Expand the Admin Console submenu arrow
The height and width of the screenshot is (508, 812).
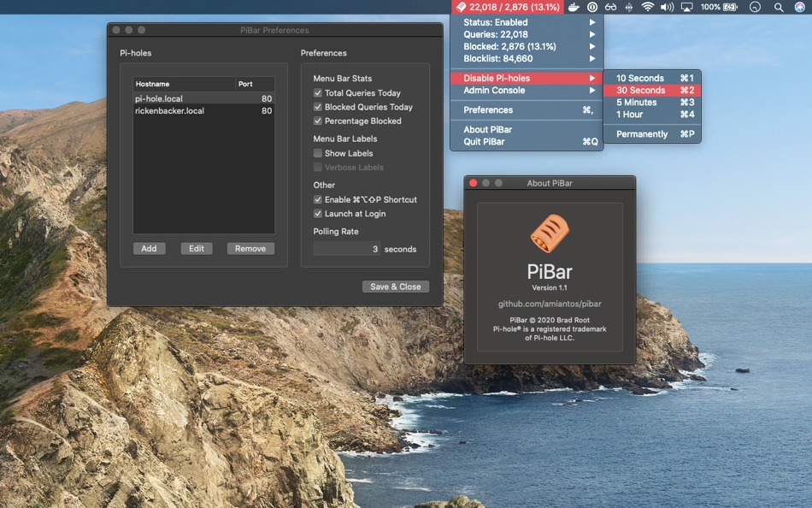click(x=592, y=90)
